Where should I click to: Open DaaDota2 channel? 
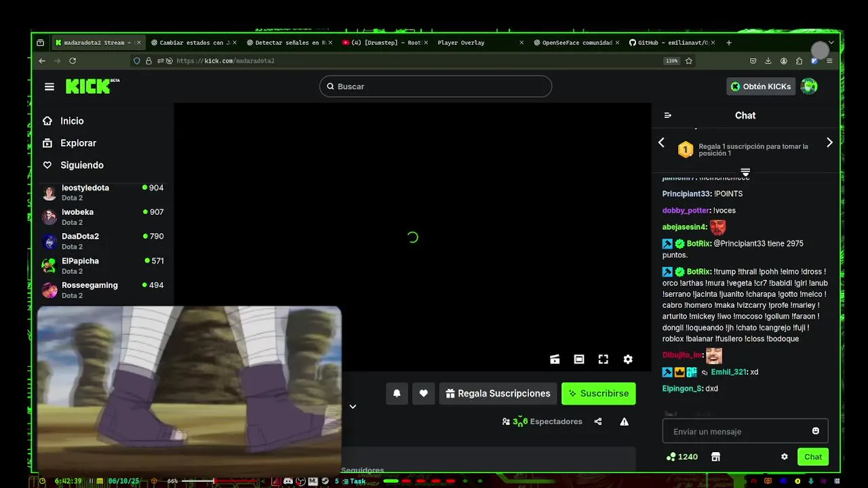(102, 241)
